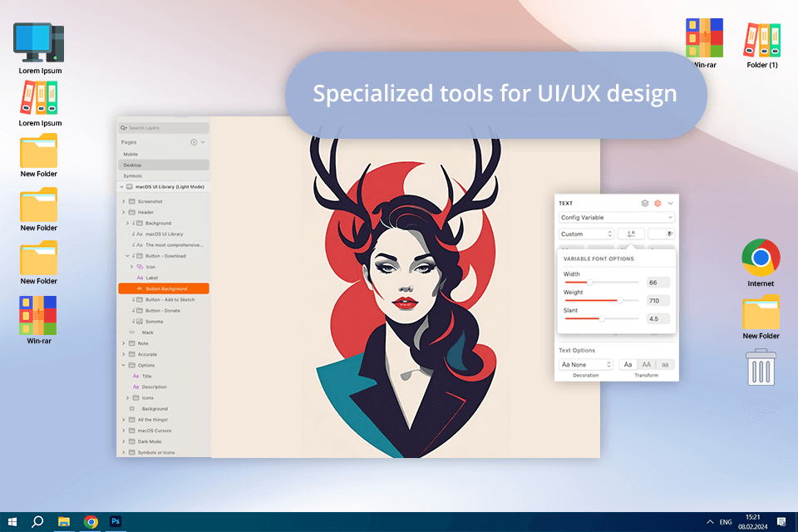Expand the Symbols or Icons group
The height and width of the screenshot is (532, 798).
123,452
